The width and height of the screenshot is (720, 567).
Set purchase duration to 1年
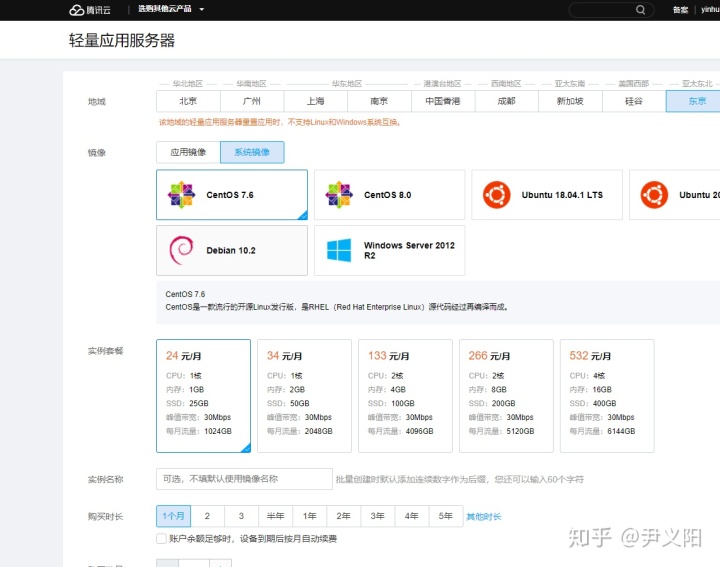pos(309,516)
